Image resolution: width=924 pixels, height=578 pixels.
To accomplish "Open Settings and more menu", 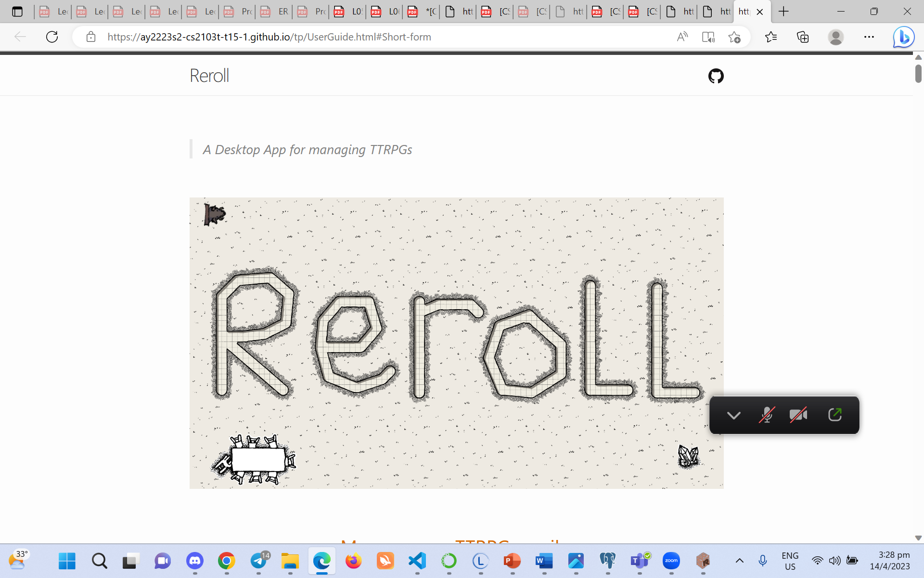I will pos(869,37).
